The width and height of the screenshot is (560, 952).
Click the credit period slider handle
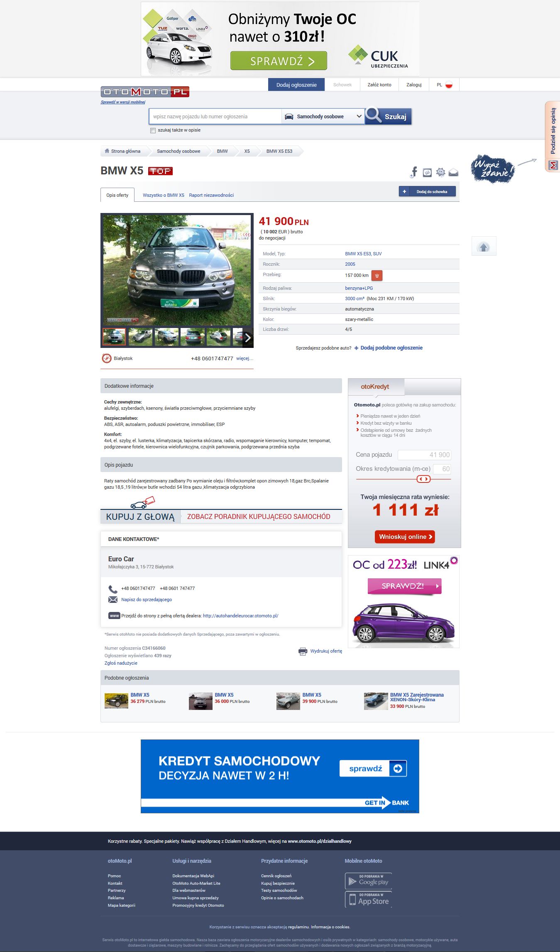pos(423,479)
